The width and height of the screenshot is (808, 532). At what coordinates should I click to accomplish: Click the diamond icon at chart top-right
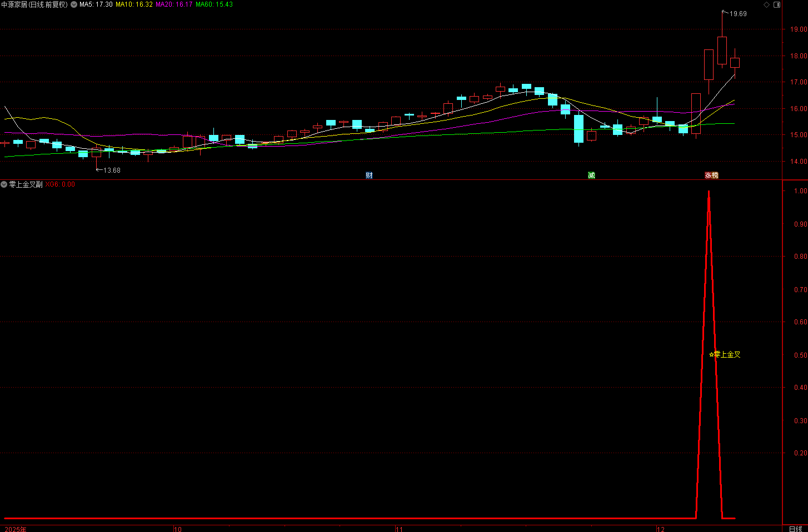pos(766,4)
